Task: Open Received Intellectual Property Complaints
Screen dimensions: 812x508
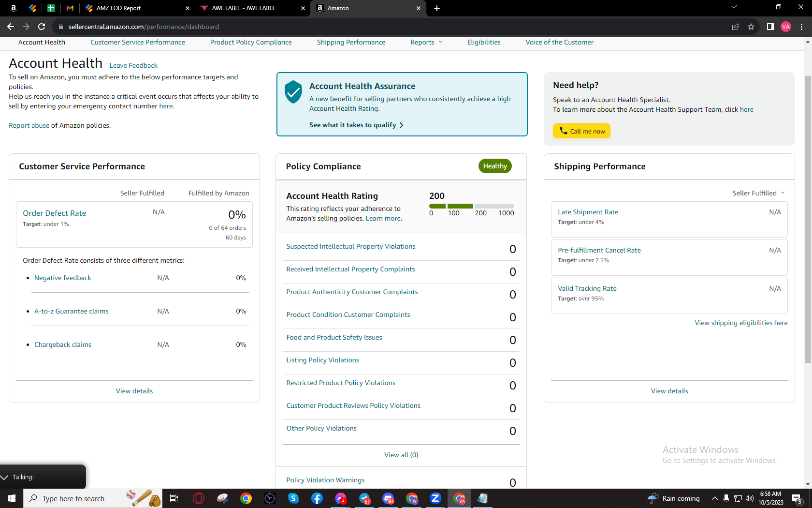Action: coord(350,269)
